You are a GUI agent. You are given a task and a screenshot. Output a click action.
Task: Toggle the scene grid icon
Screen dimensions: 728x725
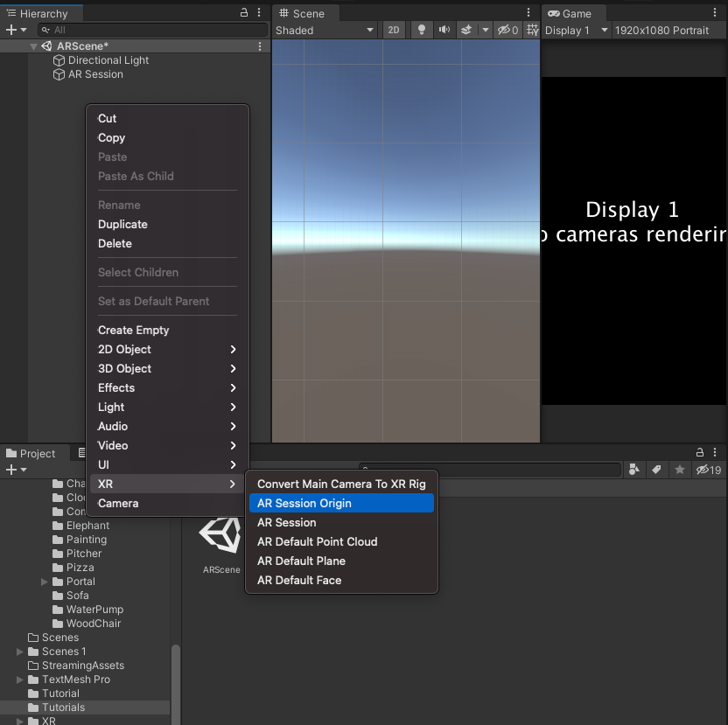pyautogui.click(x=533, y=30)
